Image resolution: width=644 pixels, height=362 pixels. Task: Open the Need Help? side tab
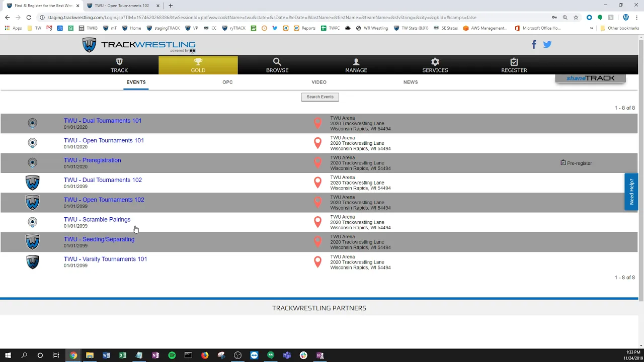[x=631, y=192]
